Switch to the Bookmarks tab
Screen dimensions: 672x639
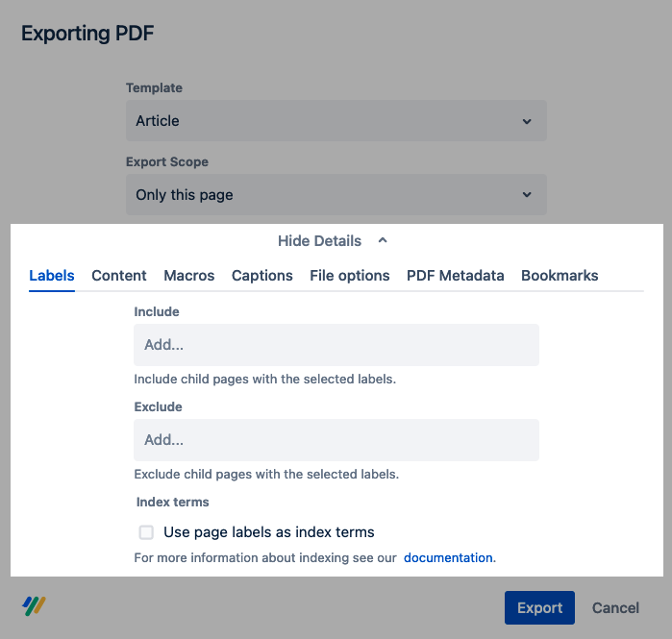coord(560,276)
